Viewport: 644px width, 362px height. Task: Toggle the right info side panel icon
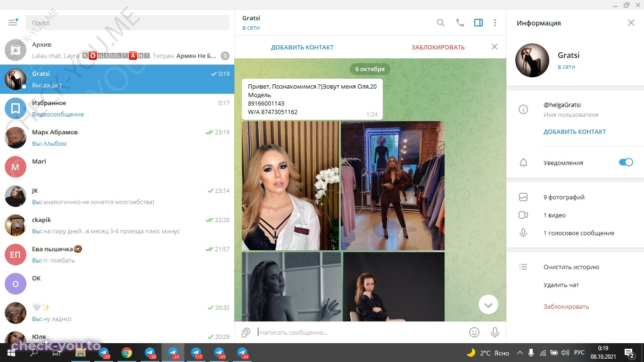pos(479,23)
